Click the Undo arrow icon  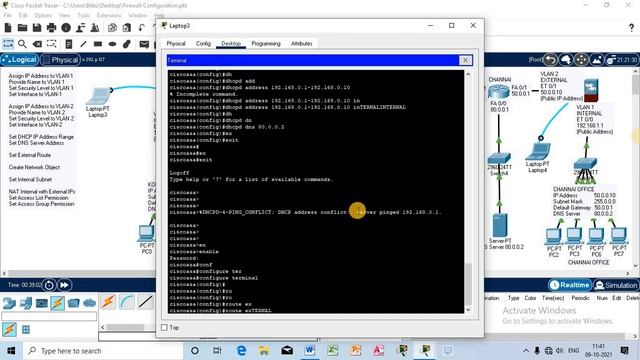click(x=141, y=28)
